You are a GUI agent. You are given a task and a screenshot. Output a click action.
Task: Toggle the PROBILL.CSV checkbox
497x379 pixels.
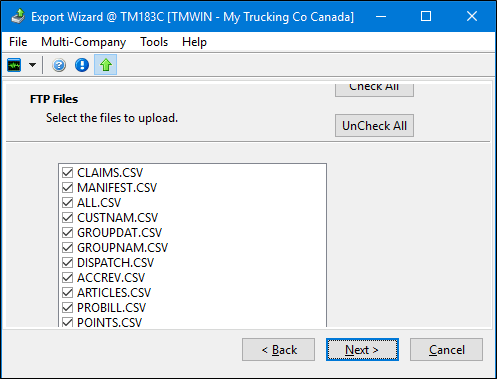click(x=67, y=308)
